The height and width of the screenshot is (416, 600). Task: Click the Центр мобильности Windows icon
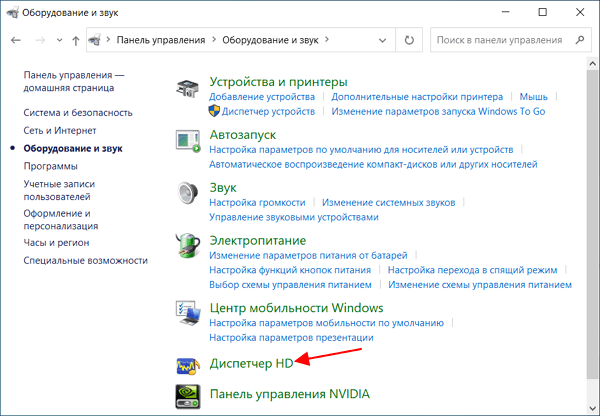(188, 313)
